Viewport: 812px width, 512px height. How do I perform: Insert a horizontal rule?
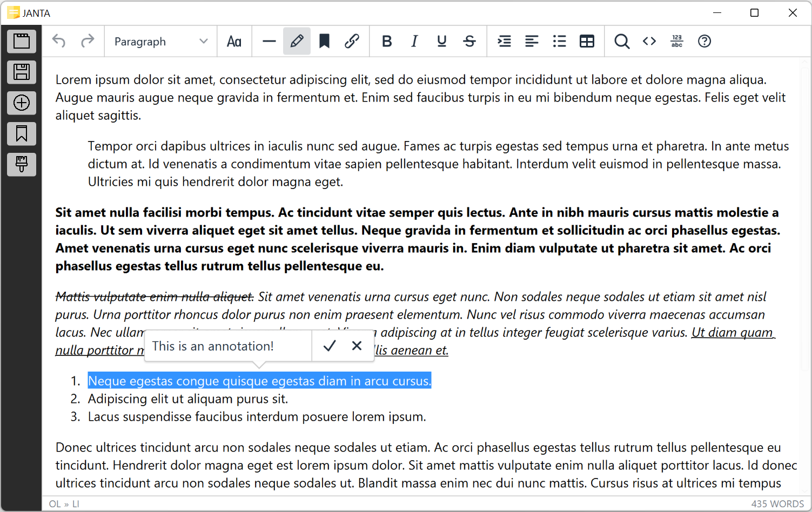(x=269, y=42)
